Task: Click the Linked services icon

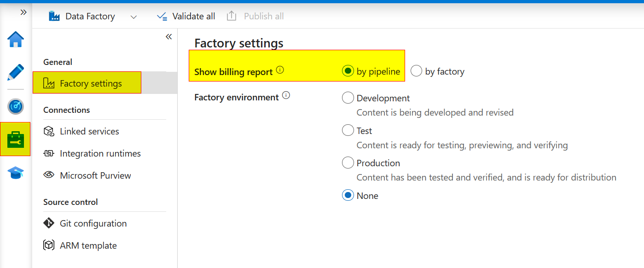Action: [x=49, y=131]
